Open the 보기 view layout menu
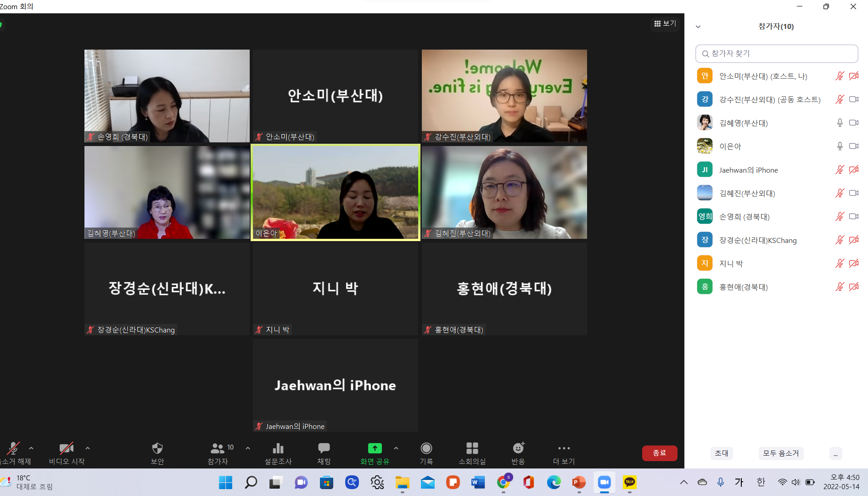The image size is (868, 496). tap(665, 23)
